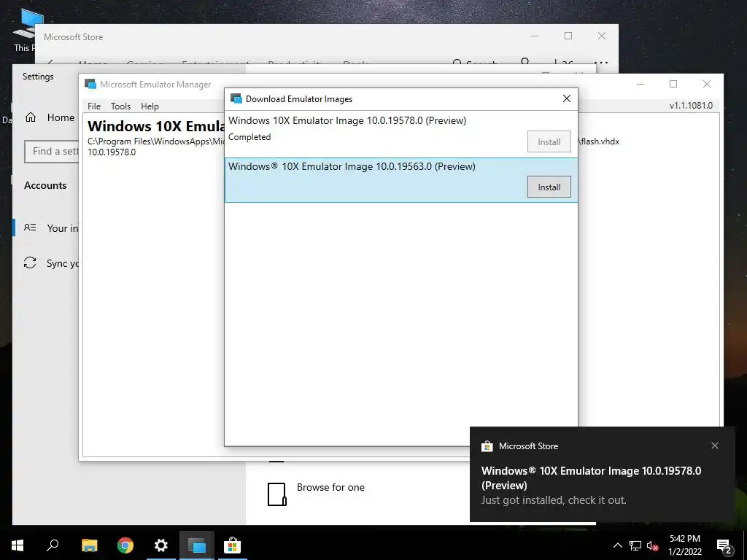Viewport: 747px width, 560px height.
Task: Switch to Emulator Manager on taskbar
Action: (197, 545)
